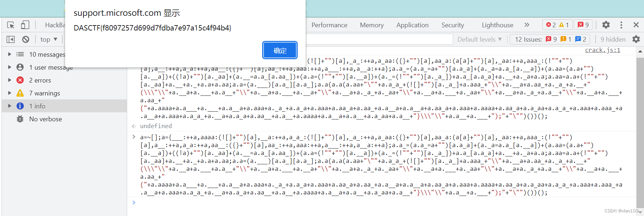The width and height of the screenshot is (644, 216).
Task: Switch to the Performance tab
Action: pyautogui.click(x=329, y=25)
